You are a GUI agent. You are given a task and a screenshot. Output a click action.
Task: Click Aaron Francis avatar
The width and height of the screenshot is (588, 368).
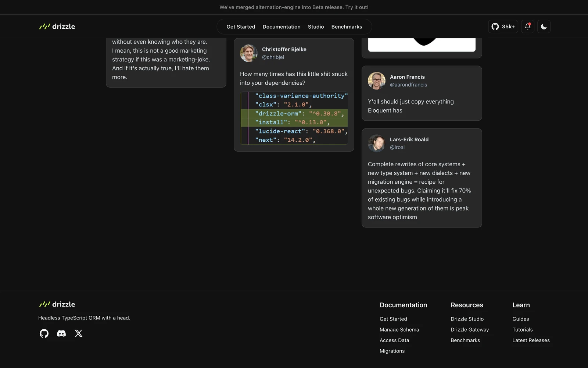377,81
